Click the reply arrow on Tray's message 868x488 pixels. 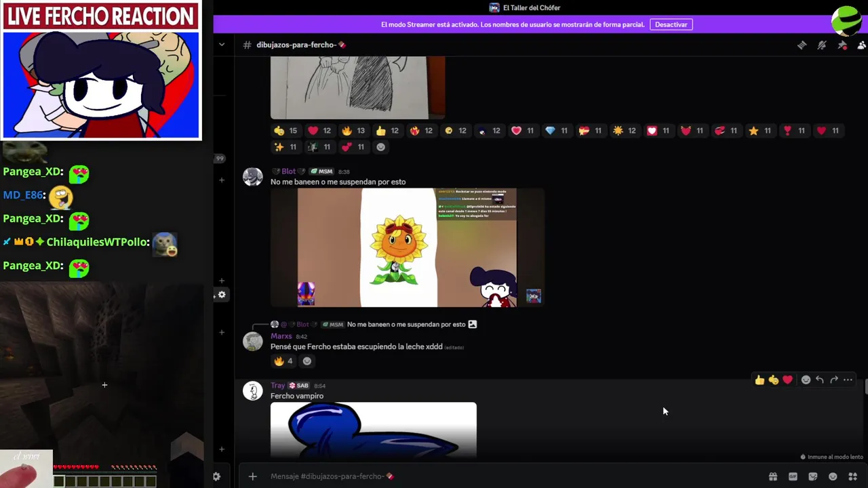(x=820, y=380)
